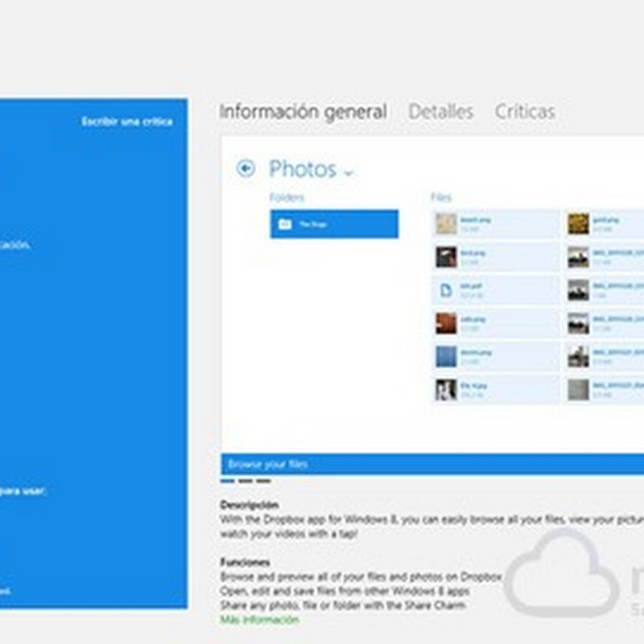644x644 pixels.
Task: Open the Críticas tab
Action: click(x=525, y=112)
